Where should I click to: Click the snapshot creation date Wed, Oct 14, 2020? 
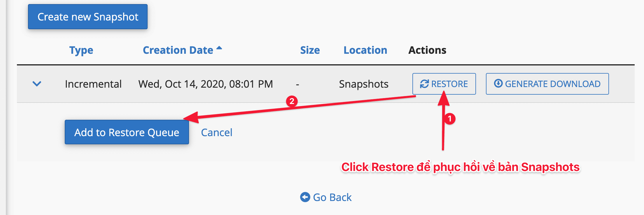(206, 84)
